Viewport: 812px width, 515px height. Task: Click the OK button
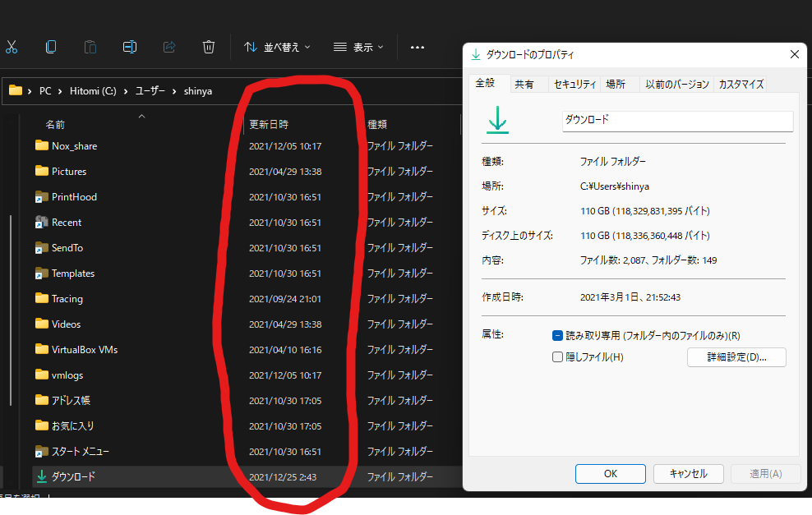611,474
